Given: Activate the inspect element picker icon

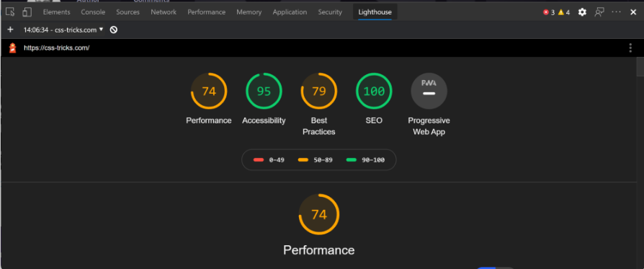Looking at the screenshot, I should click(10, 12).
